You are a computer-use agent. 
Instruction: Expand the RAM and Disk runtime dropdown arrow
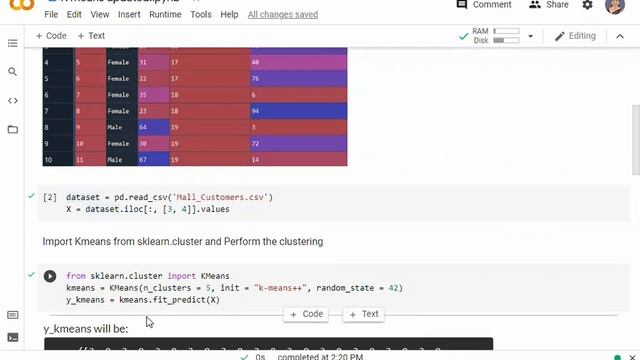coord(531,36)
